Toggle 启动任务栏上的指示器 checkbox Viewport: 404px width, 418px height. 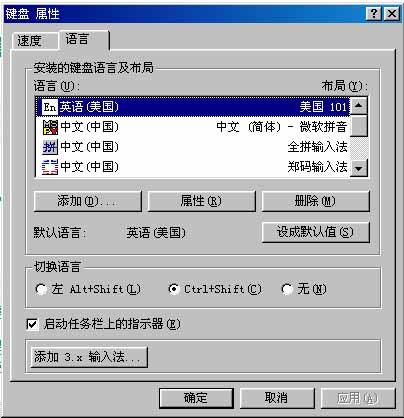pos(32,324)
